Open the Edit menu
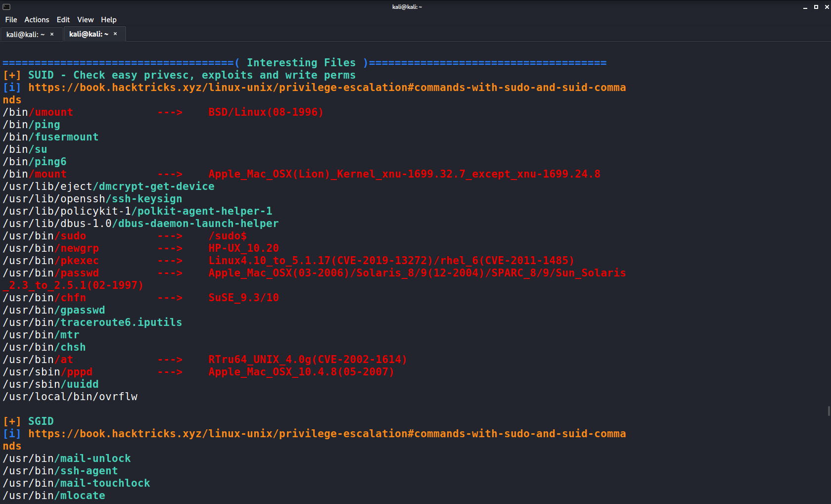Screen dimensions: 831x504 63,20
